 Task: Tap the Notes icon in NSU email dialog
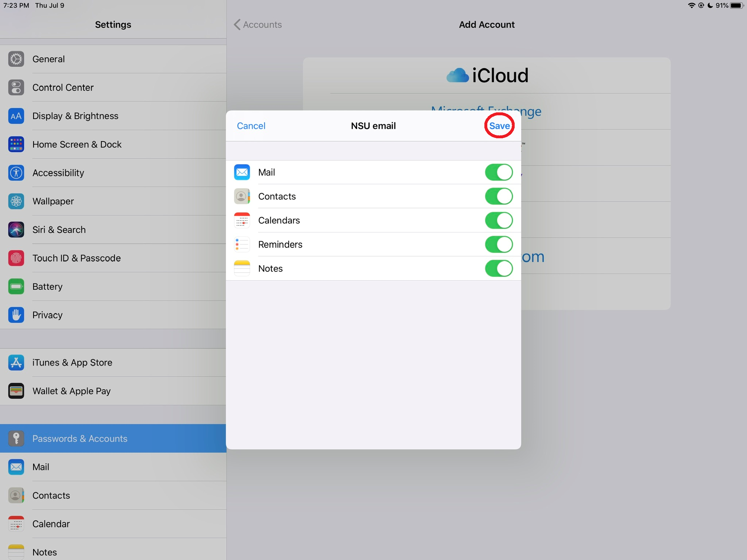coord(242,269)
